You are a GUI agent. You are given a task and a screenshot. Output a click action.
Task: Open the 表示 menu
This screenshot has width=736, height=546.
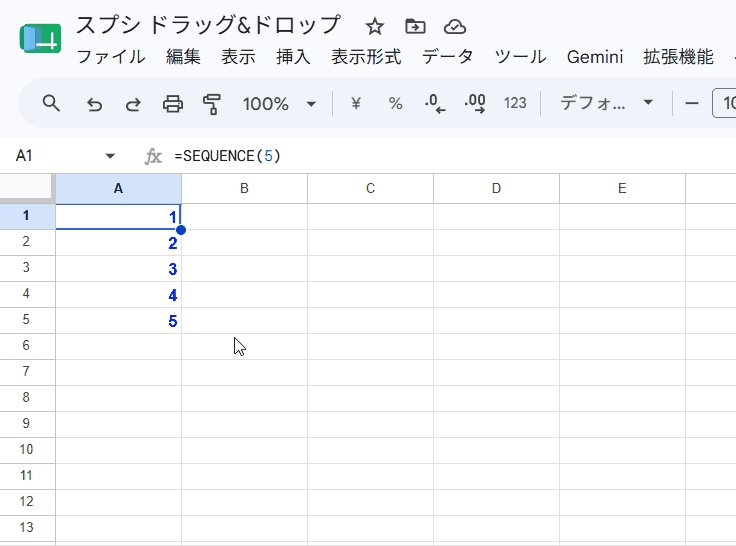pyautogui.click(x=238, y=57)
